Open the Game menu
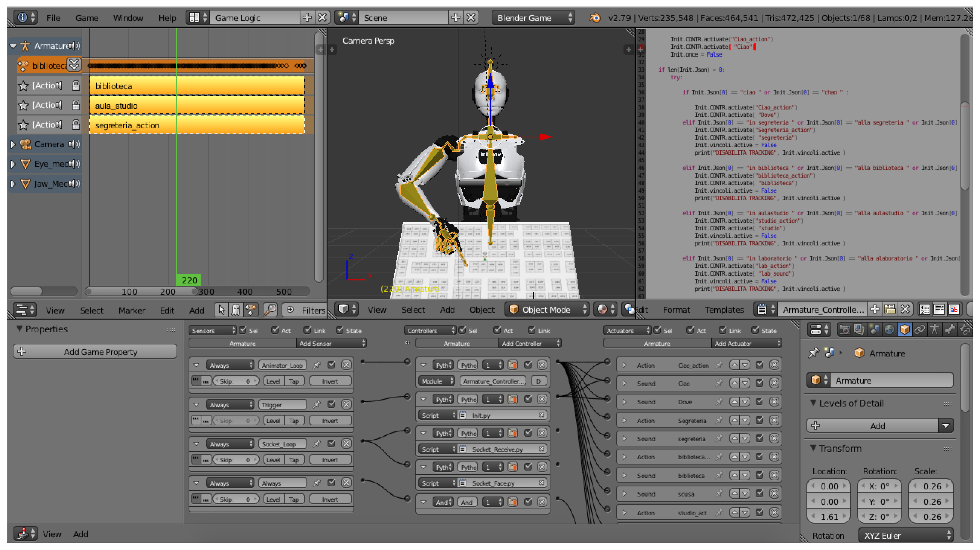980x550 pixels. click(x=87, y=18)
